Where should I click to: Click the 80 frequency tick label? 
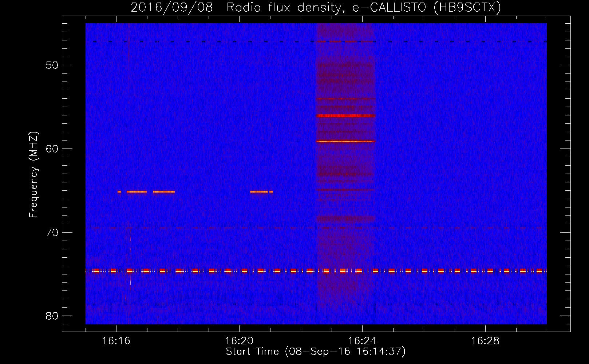click(52, 316)
